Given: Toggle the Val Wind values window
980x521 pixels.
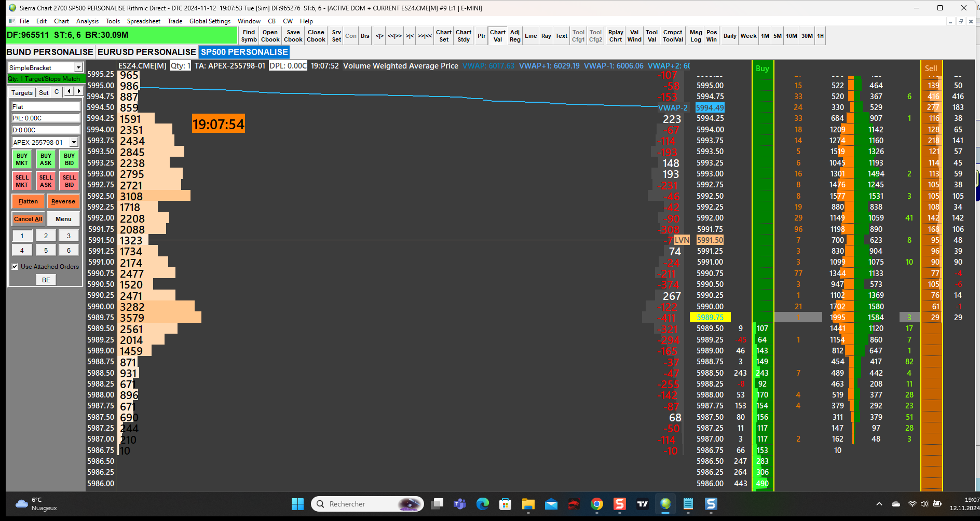Looking at the screenshot, I should pyautogui.click(x=634, y=36).
